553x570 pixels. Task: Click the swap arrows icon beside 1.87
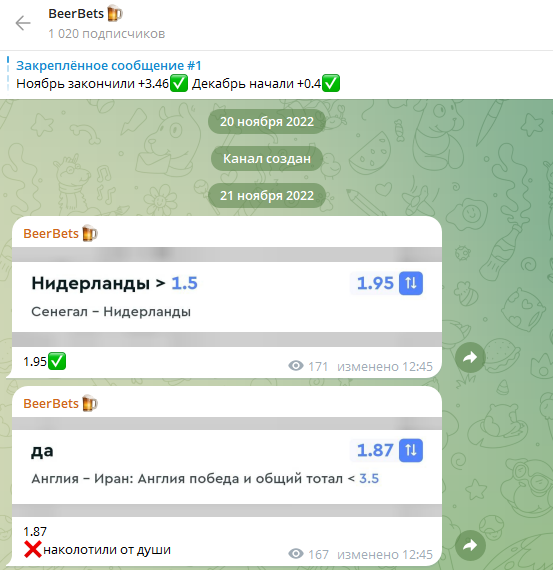(x=411, y=450)
